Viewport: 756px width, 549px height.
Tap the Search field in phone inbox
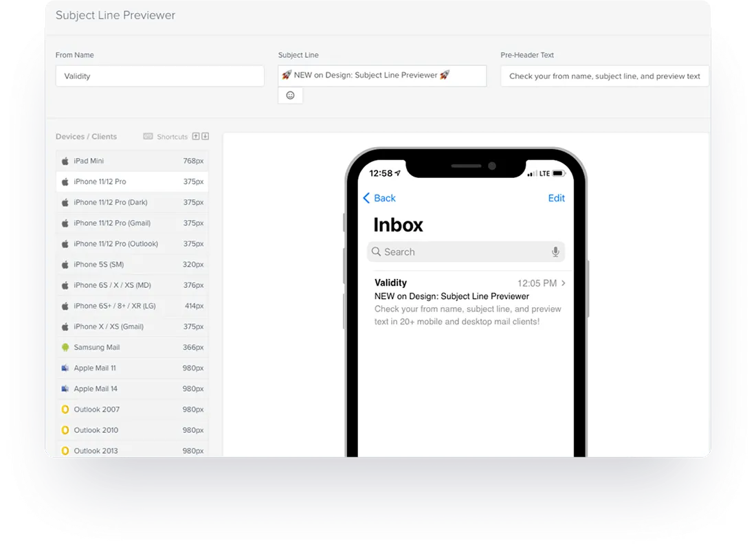pos(466,252)
